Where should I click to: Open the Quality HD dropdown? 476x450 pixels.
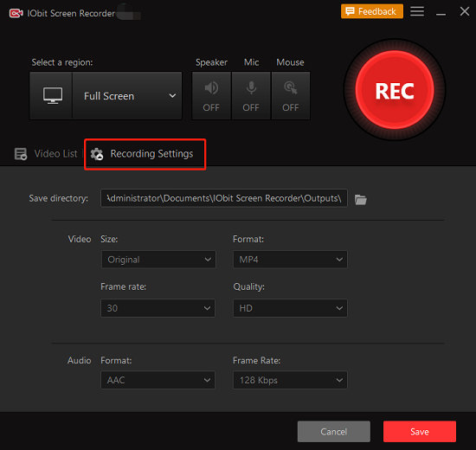pyautogui.click(x=290, y=308)
